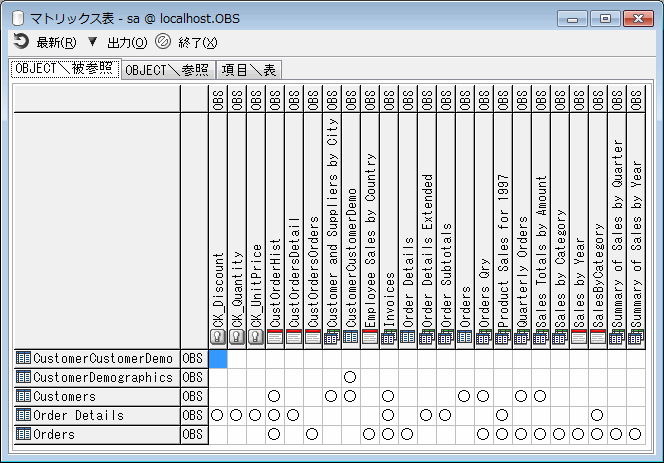
Task: Click the CustomerDemographics row table icon
Action: click(x=24, y=377)
